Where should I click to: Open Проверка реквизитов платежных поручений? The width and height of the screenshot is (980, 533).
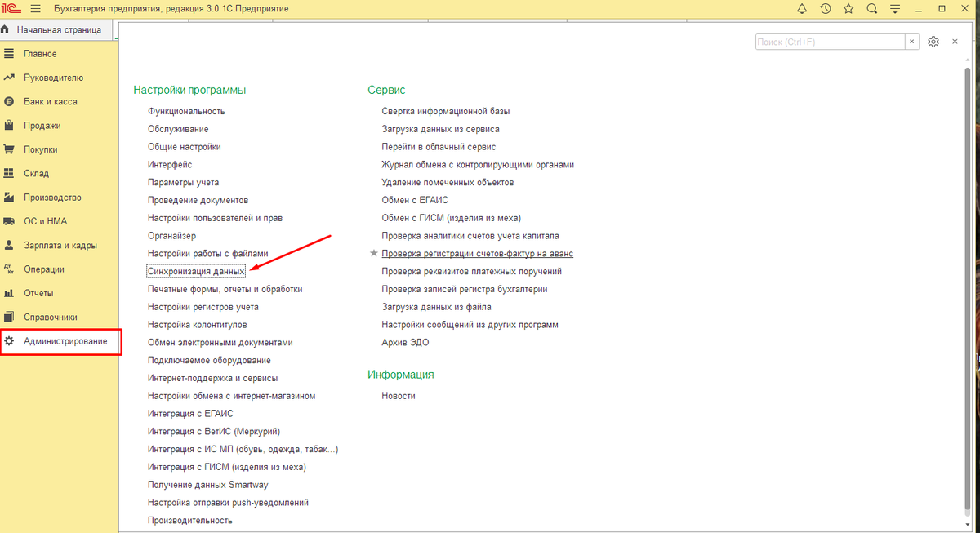472,272
